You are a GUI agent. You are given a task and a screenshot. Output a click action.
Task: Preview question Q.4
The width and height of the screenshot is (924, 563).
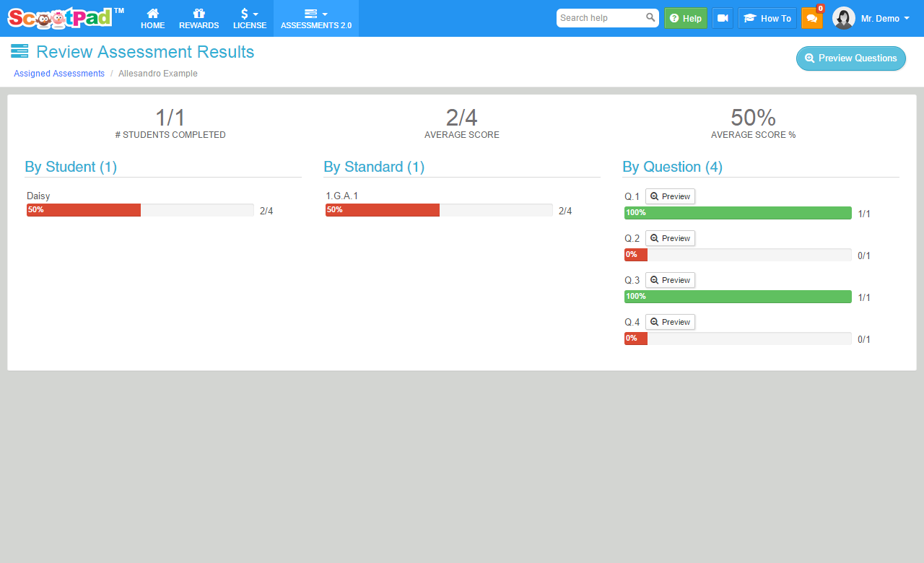tap(670, 322)
